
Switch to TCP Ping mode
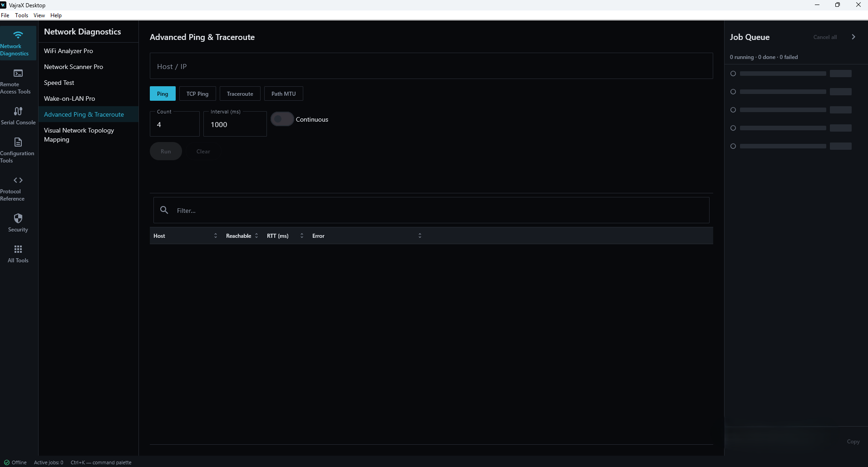197,93
